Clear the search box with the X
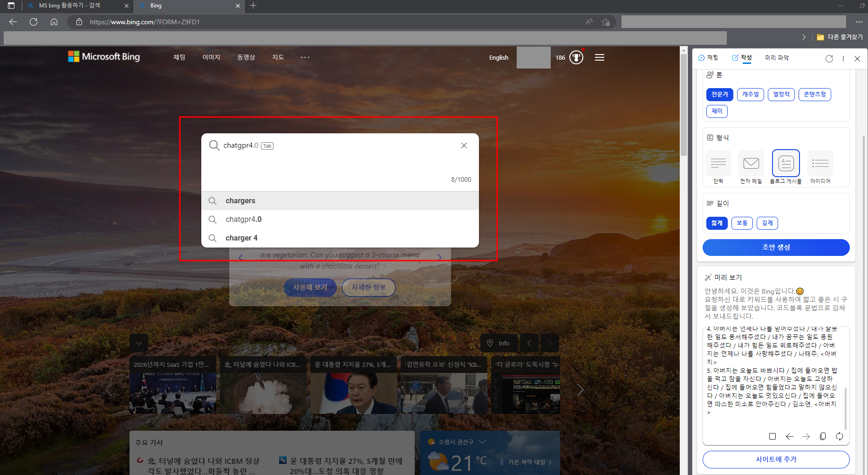This screenshot has height=475, width=868. pos(464,145)
